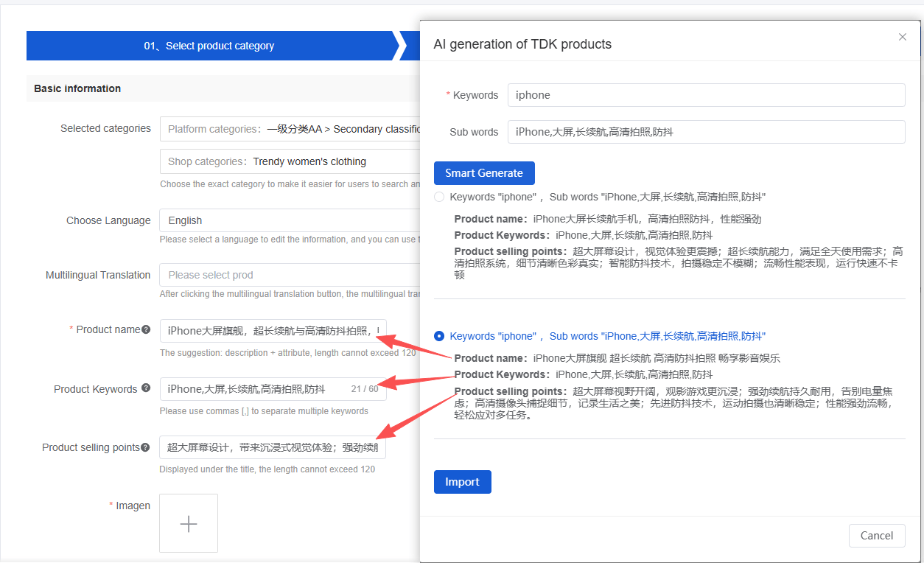Click the Product selling points help icon
Viewport: 924px width, 563px height.
pyautogui.click(x=146, y=447)
